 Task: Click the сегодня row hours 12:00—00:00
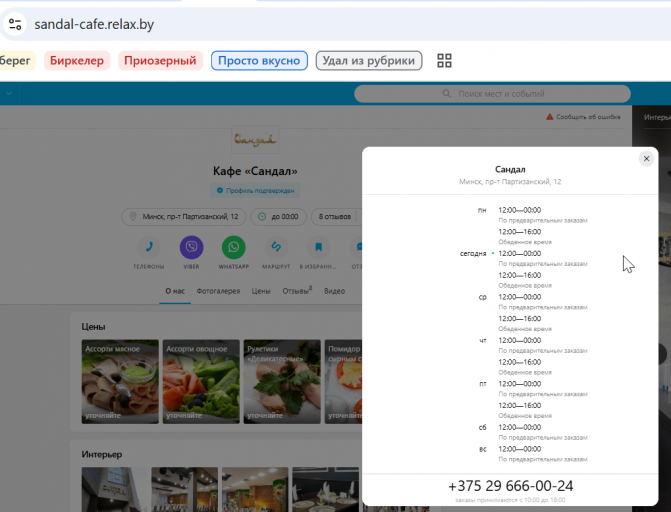520,253
